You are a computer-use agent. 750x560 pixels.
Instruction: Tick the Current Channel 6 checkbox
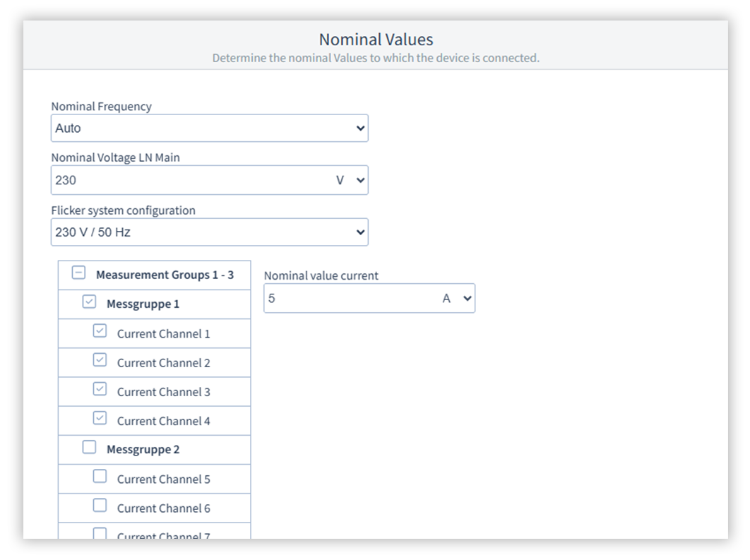100,506
